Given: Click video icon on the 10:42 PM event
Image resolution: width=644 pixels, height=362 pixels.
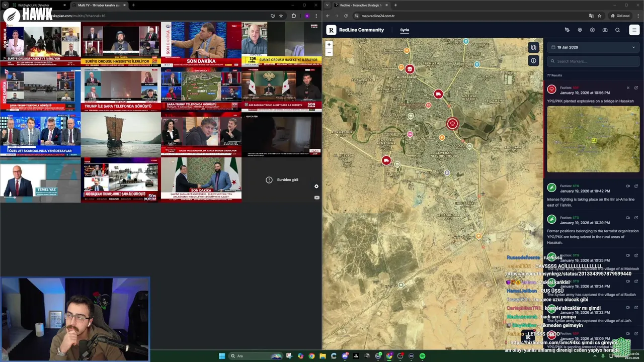Looking at the screenshot, I should [x=628, y=186].
